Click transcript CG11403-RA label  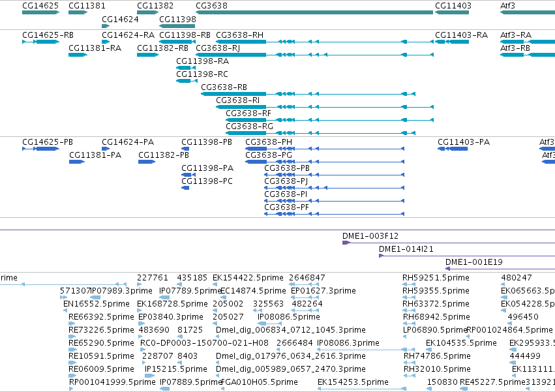point(461,35)
